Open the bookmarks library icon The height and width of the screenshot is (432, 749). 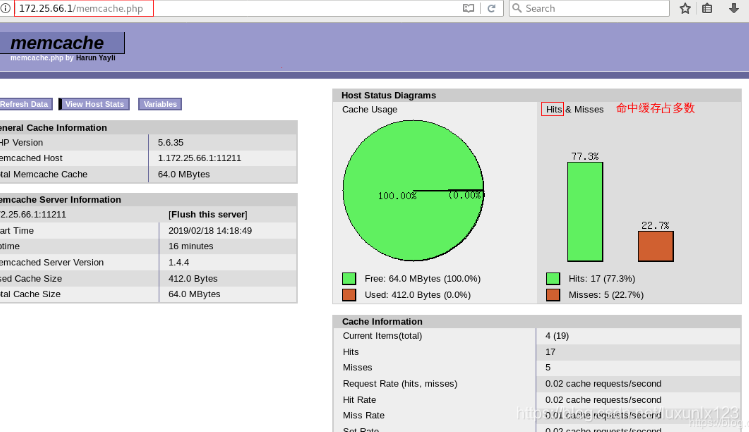click(707, 8)
